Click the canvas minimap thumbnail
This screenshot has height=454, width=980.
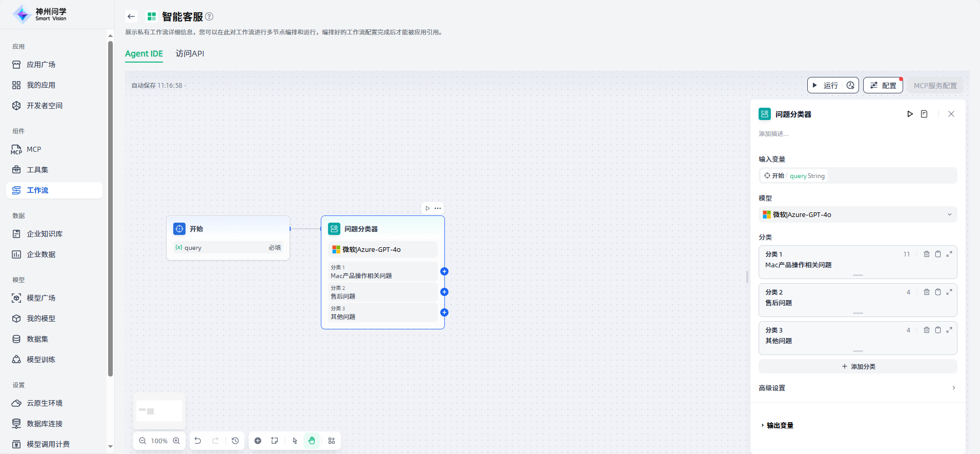[x=159, y=411]
